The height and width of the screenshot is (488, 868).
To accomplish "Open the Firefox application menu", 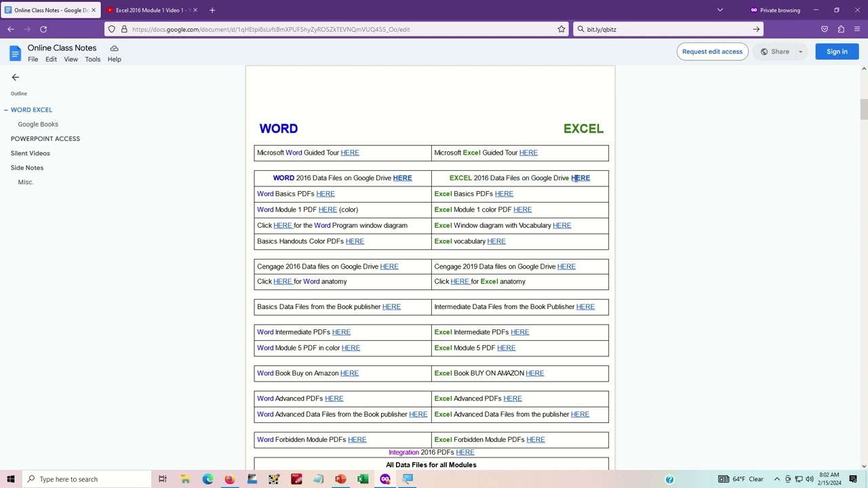I will pos(858,29).
